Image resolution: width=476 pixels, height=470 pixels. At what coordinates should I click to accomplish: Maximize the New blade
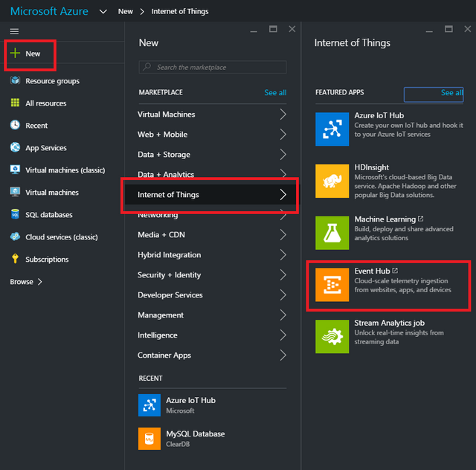(273, 29)
